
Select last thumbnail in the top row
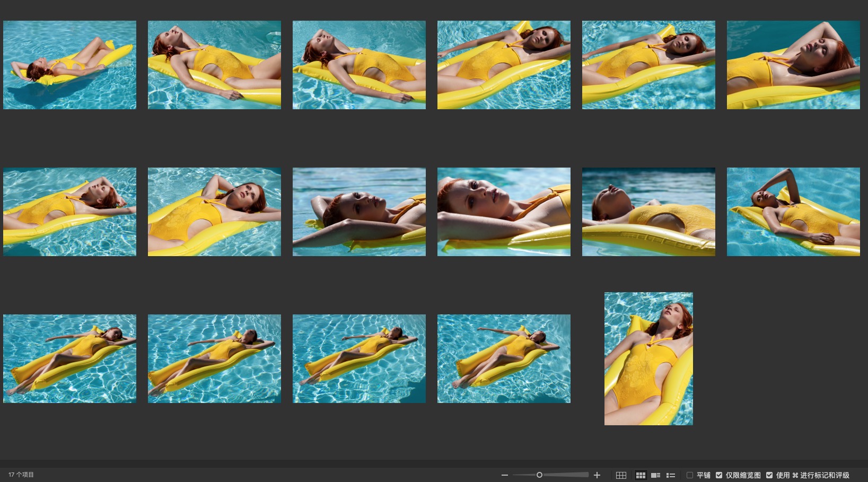793,65
